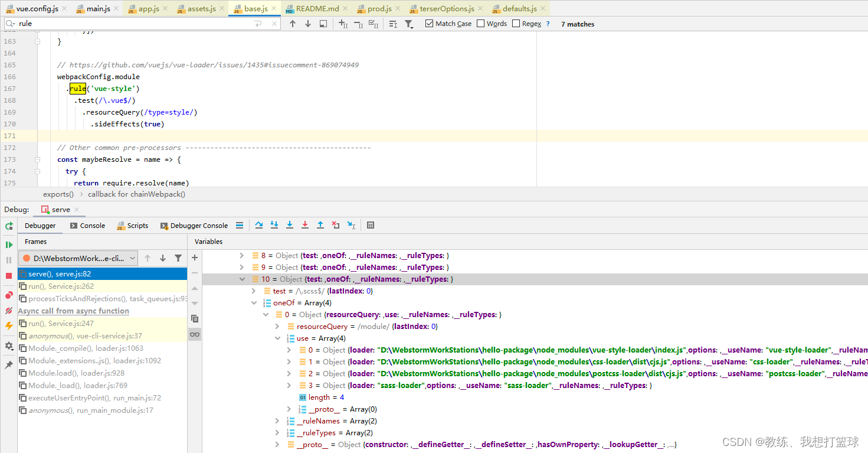This screenshot has height=453, width=868.
Task: Click the Pin Tab icon
Action: [x=9, y=365]
